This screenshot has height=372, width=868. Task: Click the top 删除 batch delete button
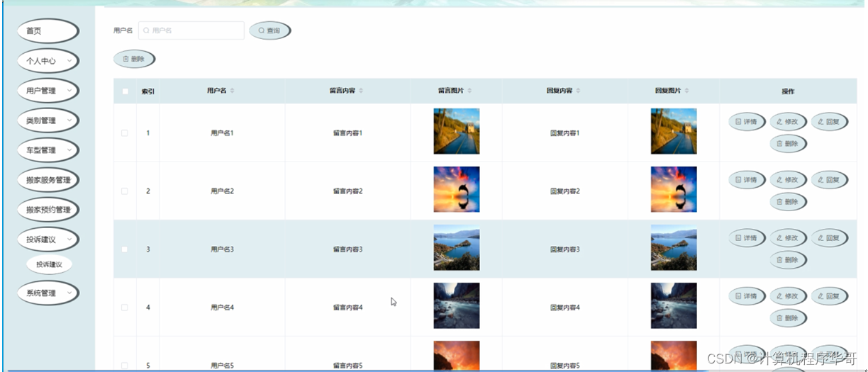(134, 60)
